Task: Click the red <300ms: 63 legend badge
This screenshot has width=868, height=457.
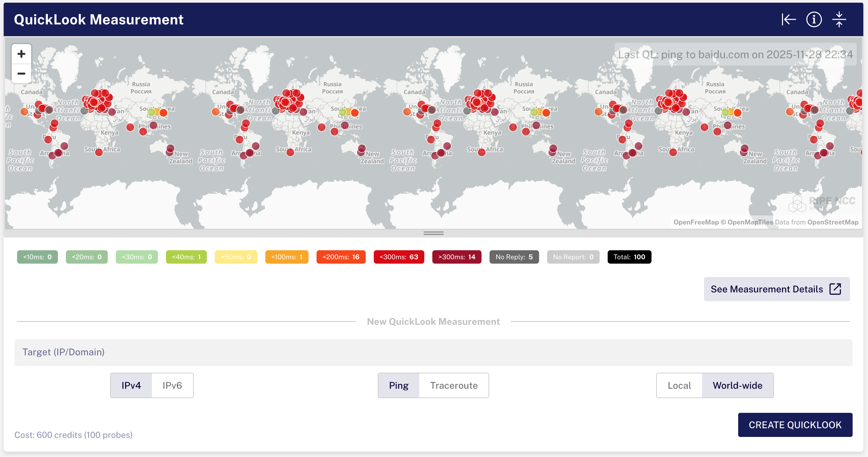Action: click(x=399, y=257)
